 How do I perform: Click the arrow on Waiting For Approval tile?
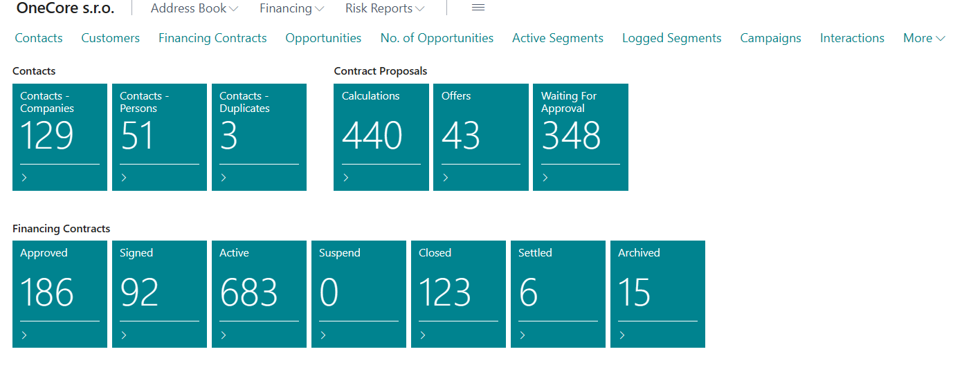545,178
